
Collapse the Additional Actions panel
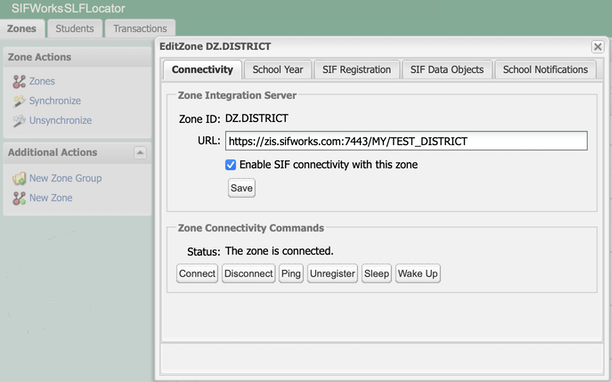[140, 152]
